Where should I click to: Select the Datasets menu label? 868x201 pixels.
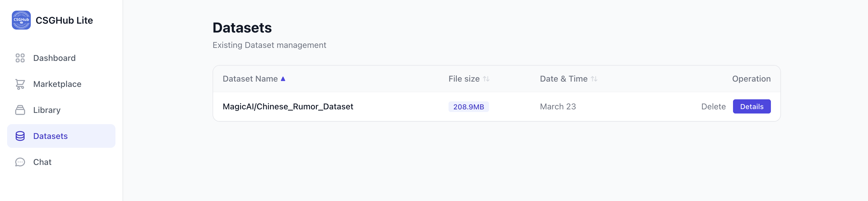click(x=51, y=136)
